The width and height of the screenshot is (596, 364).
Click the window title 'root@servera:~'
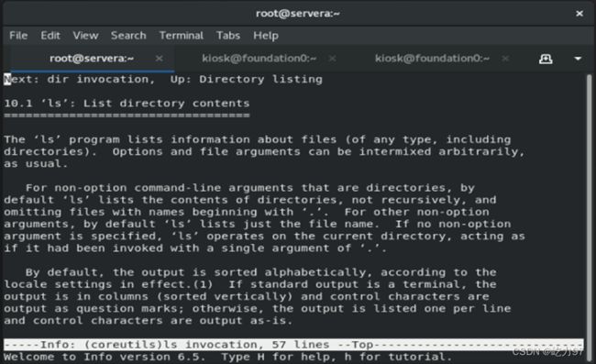[x=298, y=14]
